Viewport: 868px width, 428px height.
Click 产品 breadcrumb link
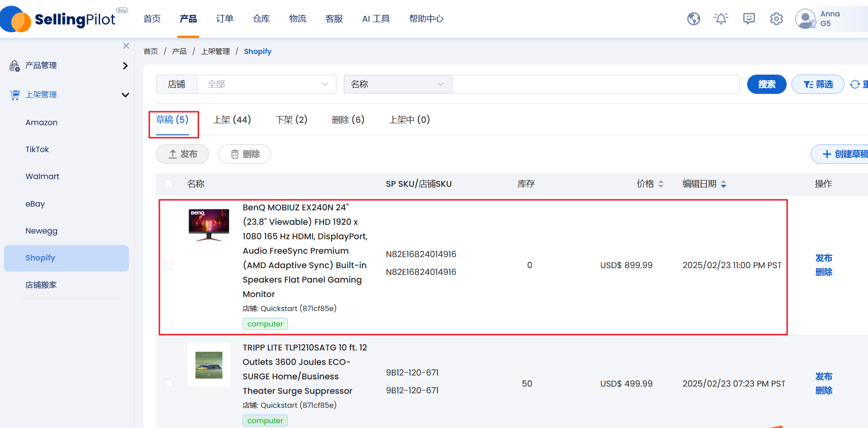point(179,52)
